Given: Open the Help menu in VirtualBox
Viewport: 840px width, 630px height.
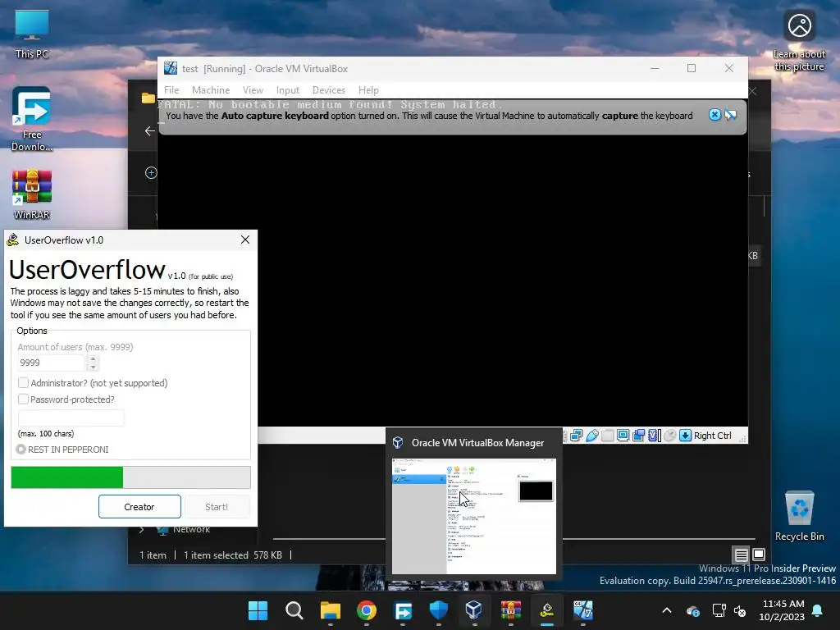Looking at the screenshot, I should coord(368,90).
